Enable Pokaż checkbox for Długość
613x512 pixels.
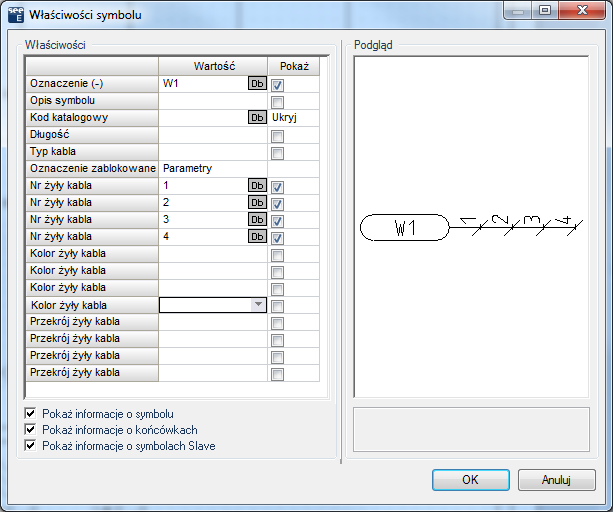click(x=278, y=136)
